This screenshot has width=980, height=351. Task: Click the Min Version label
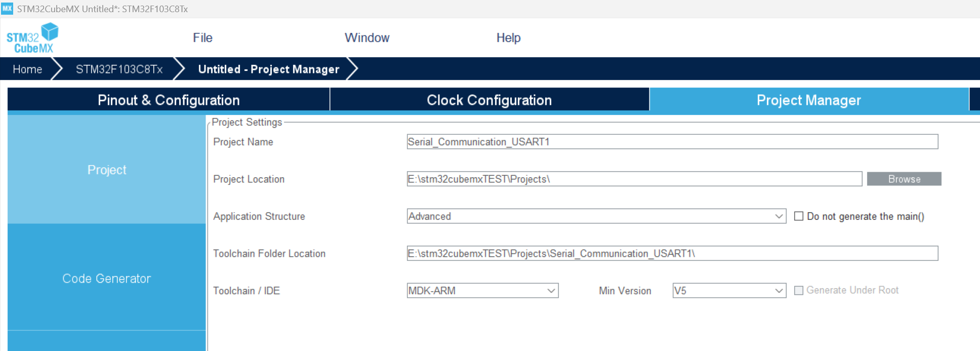pyautogui.click(x=625, y=291)
